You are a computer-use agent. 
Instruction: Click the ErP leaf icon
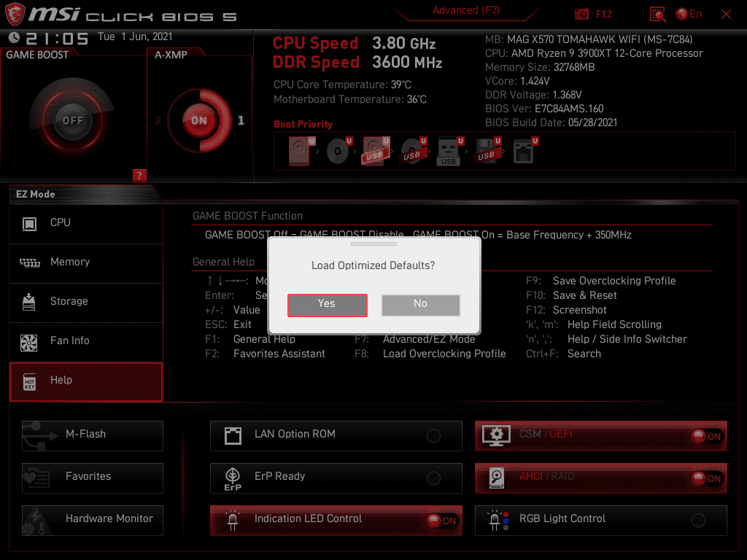233,478
